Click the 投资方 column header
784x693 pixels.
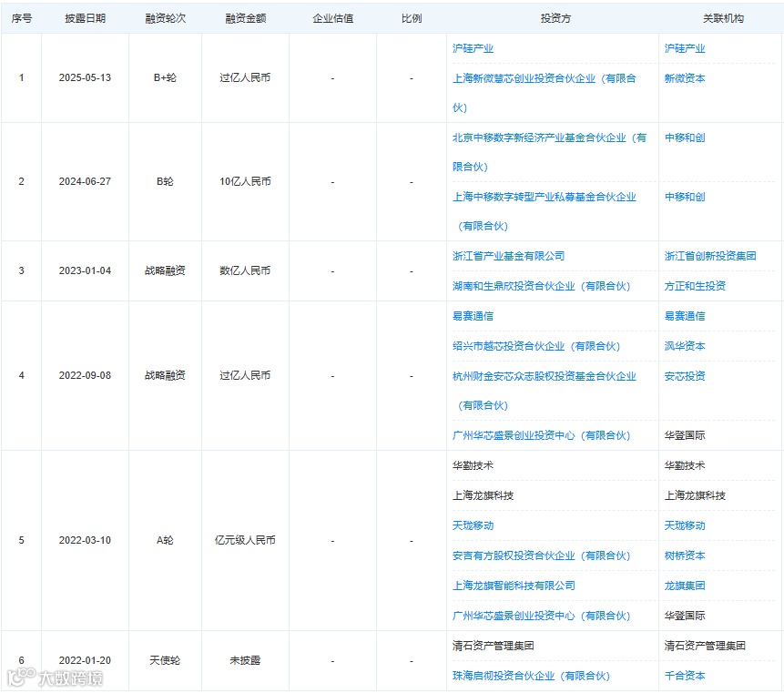pos(555,18)
